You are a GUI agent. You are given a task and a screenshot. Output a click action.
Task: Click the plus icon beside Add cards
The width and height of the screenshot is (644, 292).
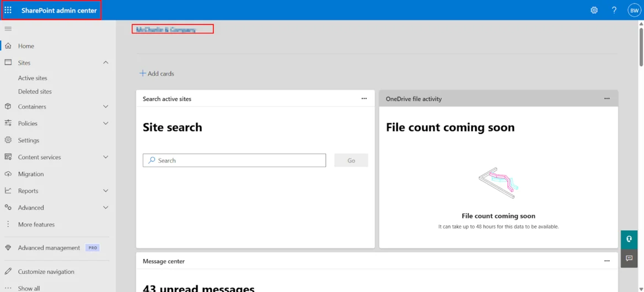pyautogui.click(x=142, y=73)
